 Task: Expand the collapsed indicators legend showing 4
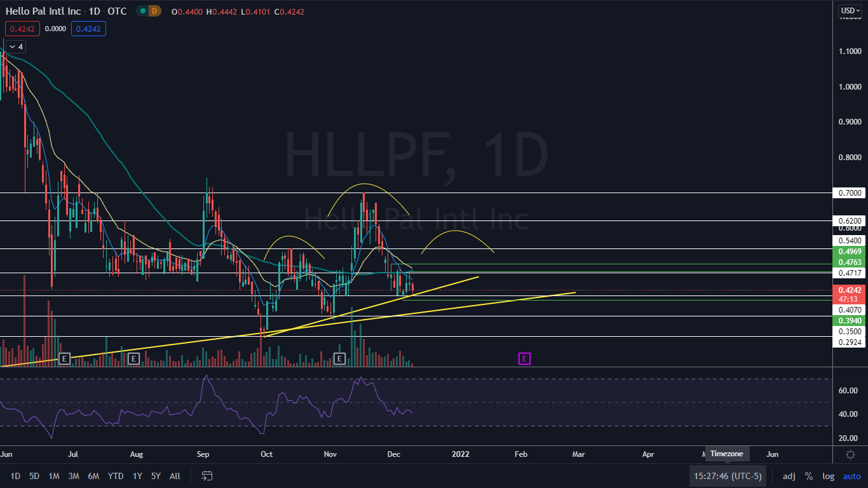[x=15, y=46]
